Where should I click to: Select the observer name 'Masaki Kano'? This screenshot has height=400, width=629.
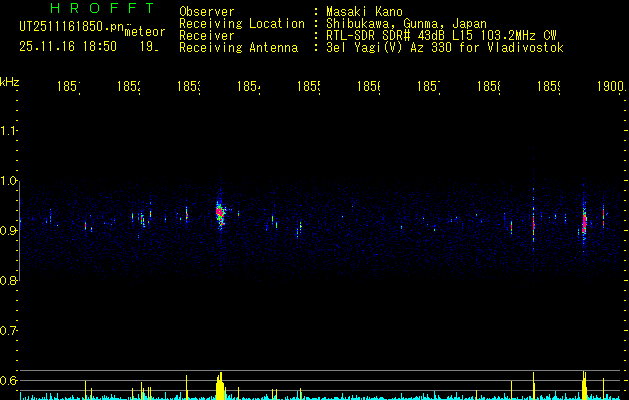coord(364,12)
